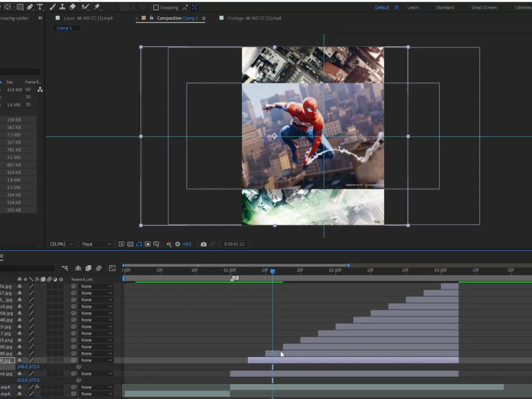Open the composition flowchart mini icon

click(65, 268)
